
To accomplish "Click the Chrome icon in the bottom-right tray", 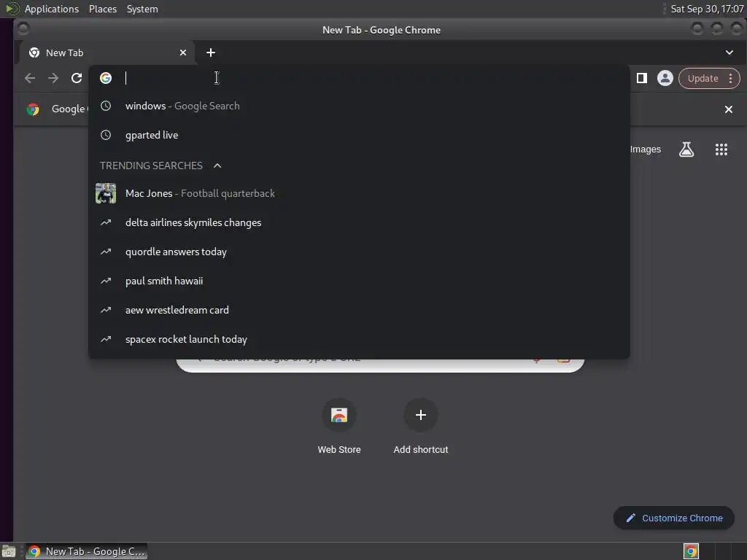I will [x=691, y=551].
